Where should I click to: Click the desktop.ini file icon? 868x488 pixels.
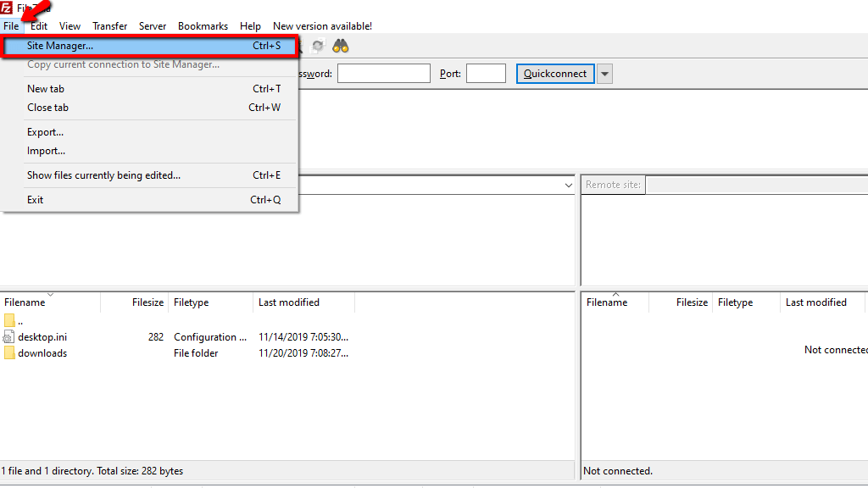(x=8, y=337)
